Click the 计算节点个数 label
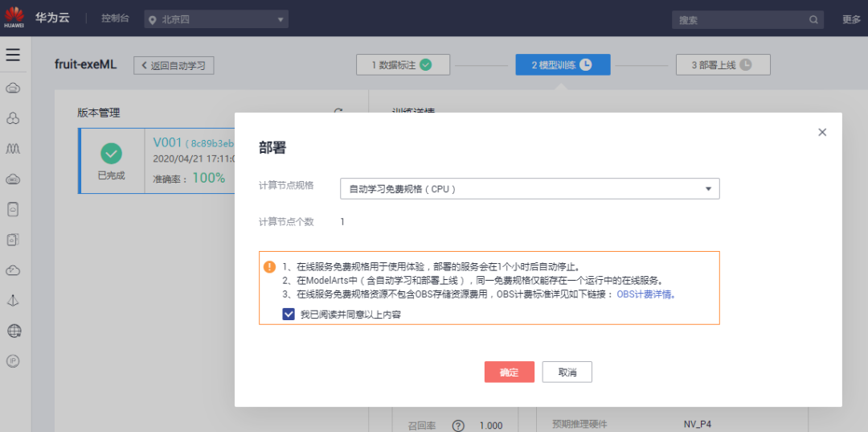The height and width of the screenshot is (432, 868). pos(286,221)
